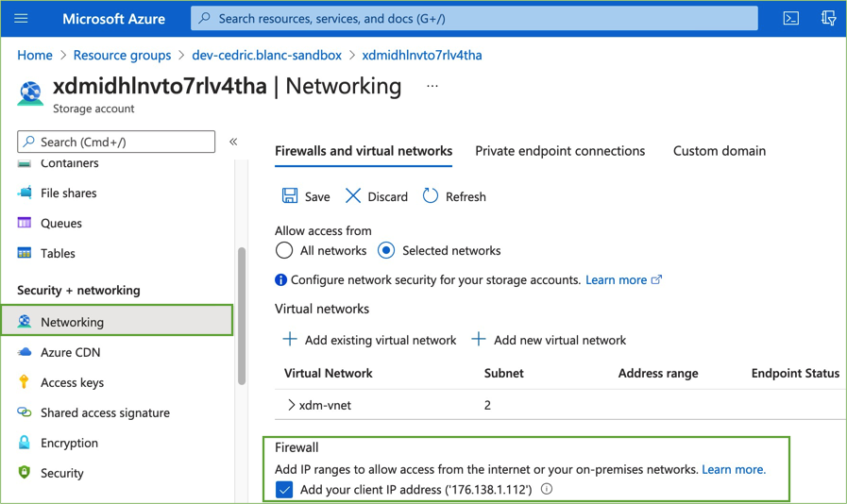
Task: Expand the xdm-vnet virtual network row
Action: click(x=291, y=405)
